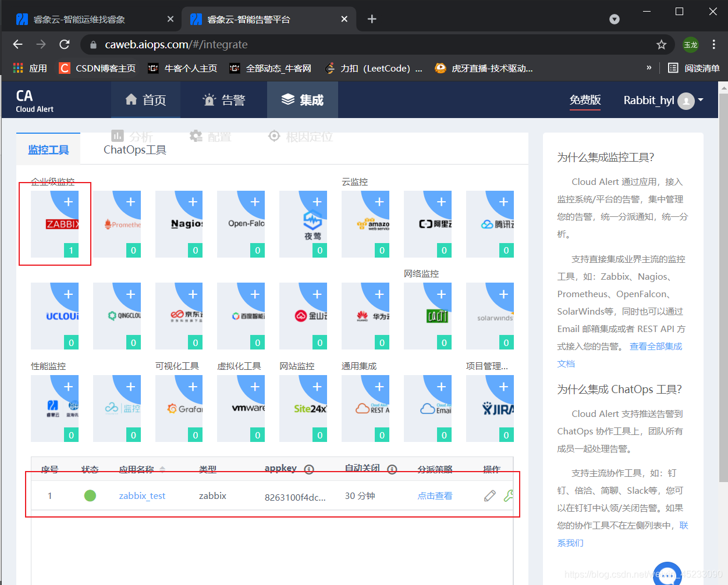Click the 30 分钟 auto-close value

(x=360, y=496)
